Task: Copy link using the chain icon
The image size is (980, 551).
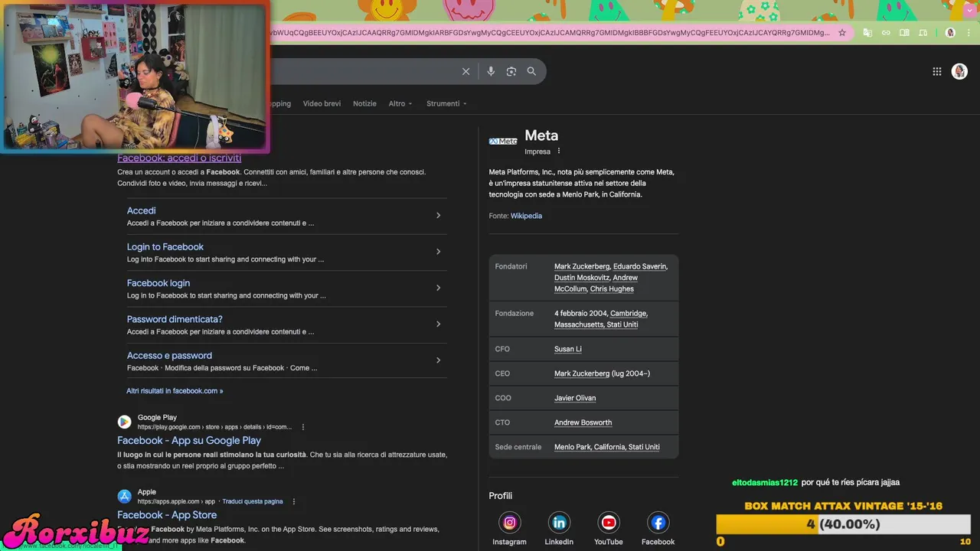Action: click(886, 33)
